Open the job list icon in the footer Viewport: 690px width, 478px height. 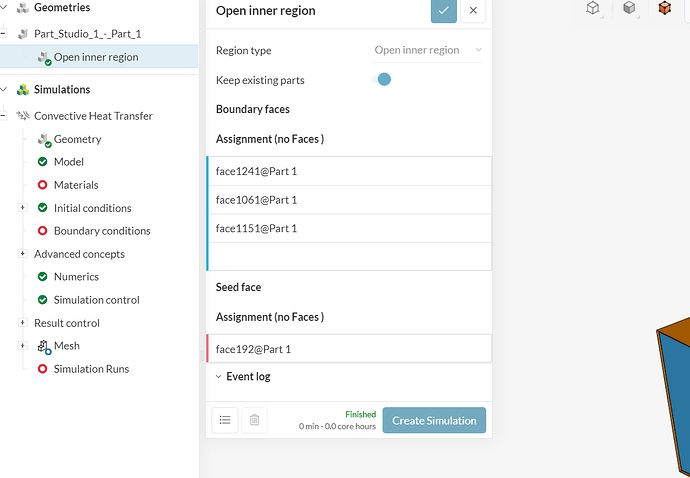(225, 421)
